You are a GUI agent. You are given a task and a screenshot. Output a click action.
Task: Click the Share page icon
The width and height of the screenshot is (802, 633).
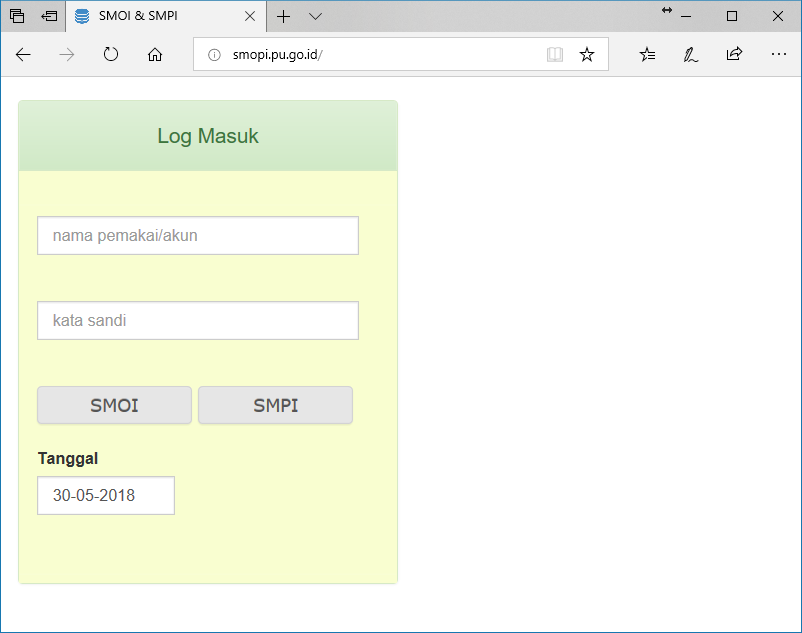[734, 55]
